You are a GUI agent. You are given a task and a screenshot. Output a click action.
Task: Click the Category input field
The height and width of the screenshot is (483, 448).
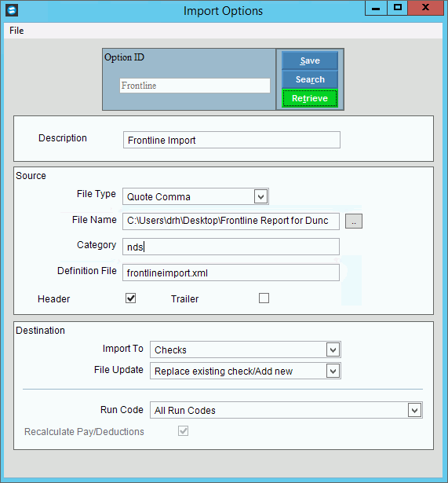[231, 247]
